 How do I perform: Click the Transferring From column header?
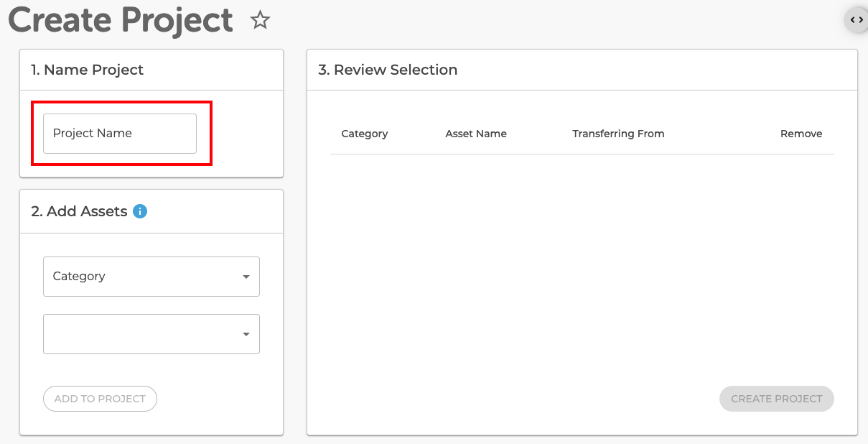(618, 134)
